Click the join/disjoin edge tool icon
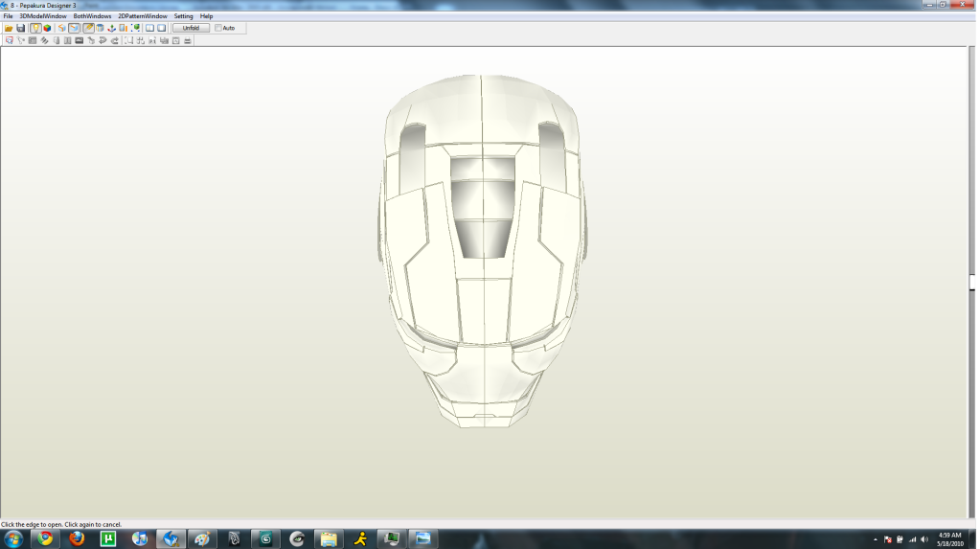980x549 pixels. coord(21,40)
